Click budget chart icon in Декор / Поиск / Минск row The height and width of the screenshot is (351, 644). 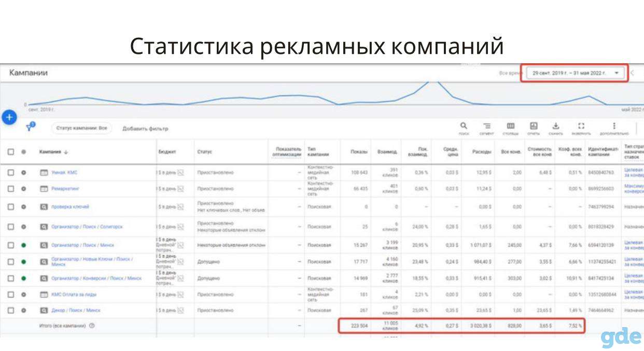pos(181,311)
